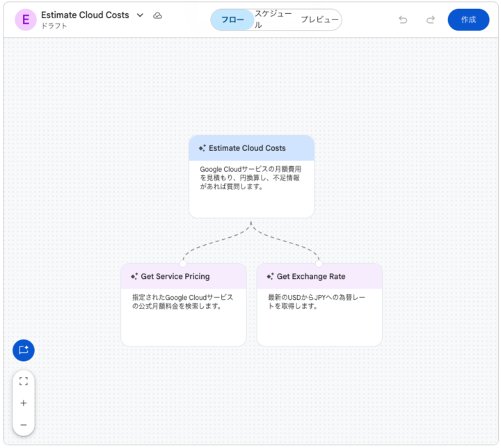Click sparkle icon on Get Service Pricing node
501x448 pixels.
tap(134, 276)
